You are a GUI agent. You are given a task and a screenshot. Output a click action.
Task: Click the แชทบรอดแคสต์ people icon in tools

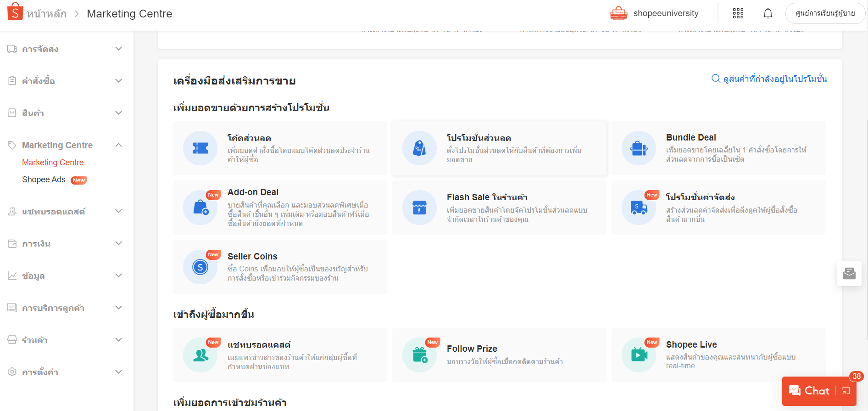[200, 355]
